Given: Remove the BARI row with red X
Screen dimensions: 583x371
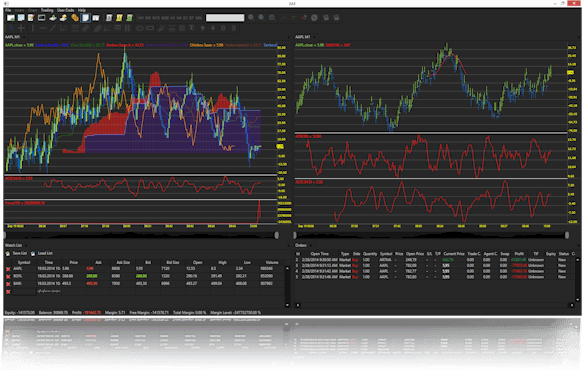Looking at the screenshot, I should pos(8,284).
